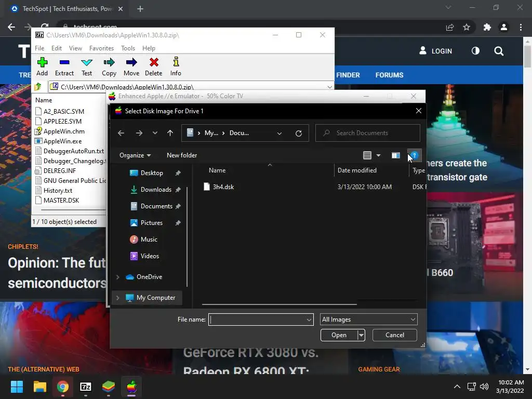Expand OneDrive in navigation tree

[x=117, y=277]
